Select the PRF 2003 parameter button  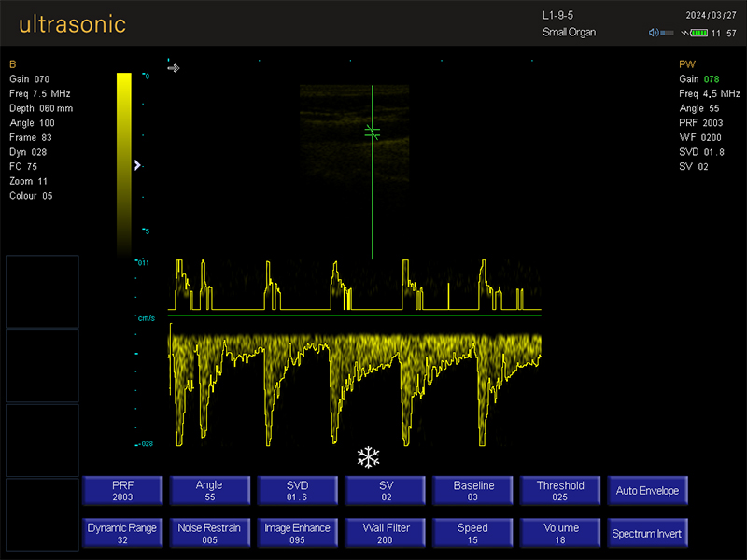click(122, 491)
